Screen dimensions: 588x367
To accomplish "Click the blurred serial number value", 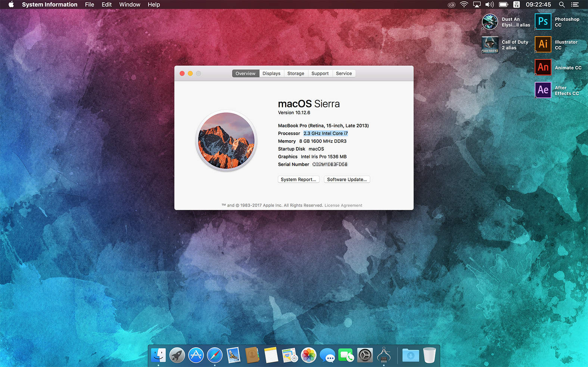I will click(330, 164).
